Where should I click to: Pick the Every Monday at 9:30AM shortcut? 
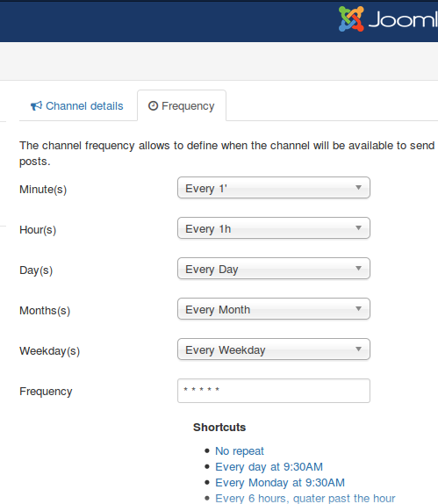coord(280,482)
